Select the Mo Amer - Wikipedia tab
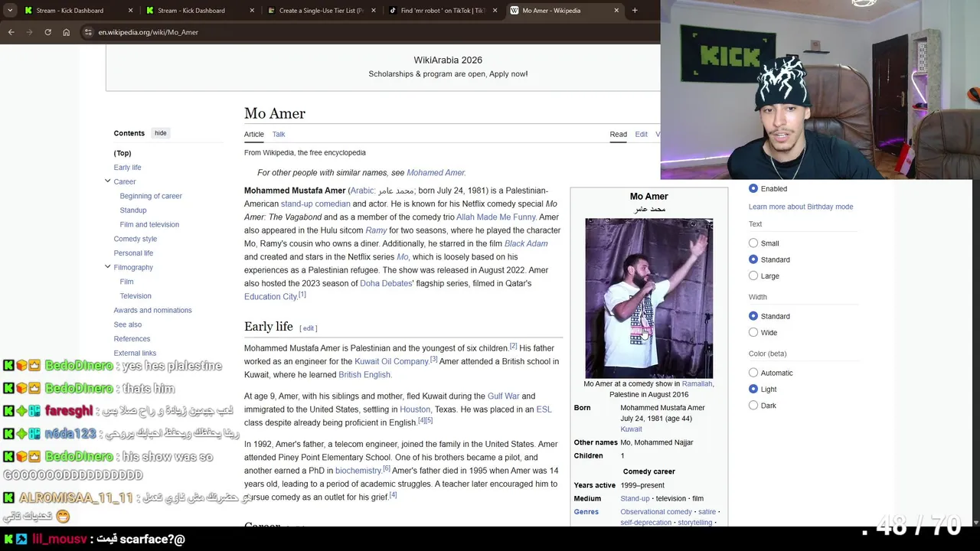Viewport: 980px width, 551px height. pos(564,11)
